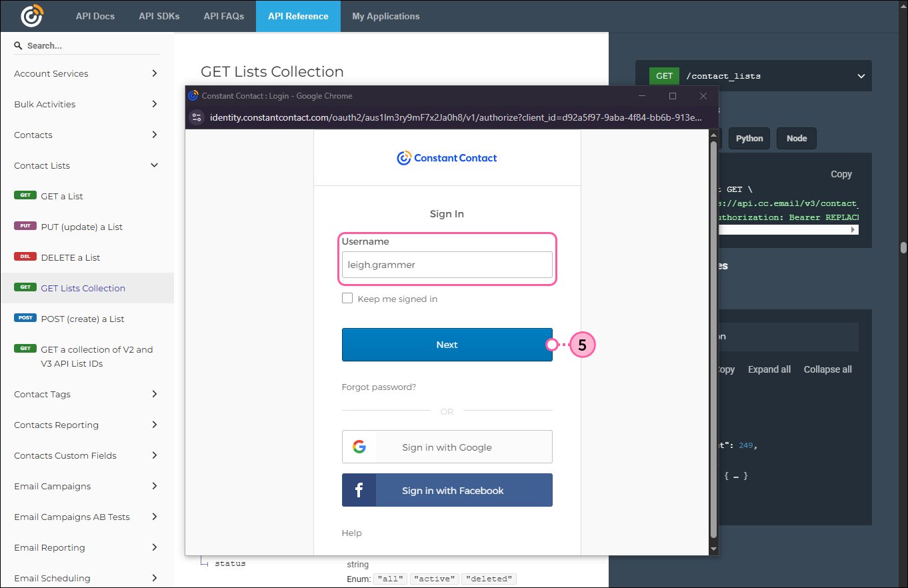
Task: Switch code sample to Node
Action: pos(797,139)
